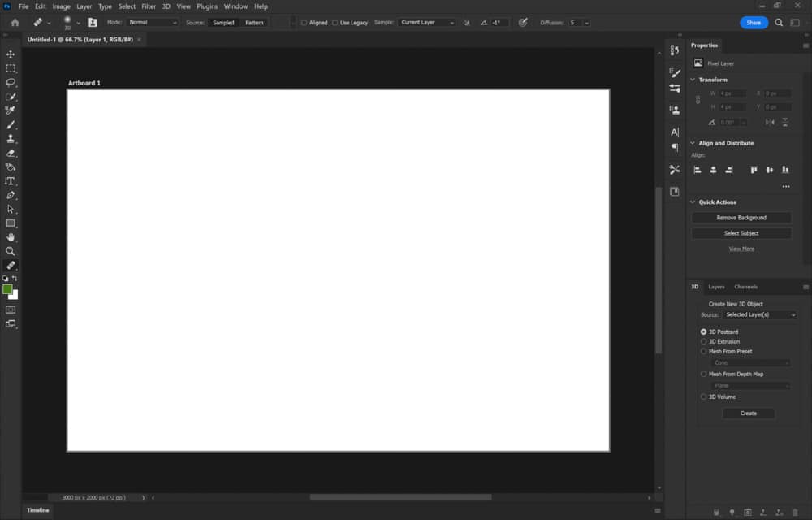Set source to Sampled
The image size is (812, 520).
coord(223,23)
